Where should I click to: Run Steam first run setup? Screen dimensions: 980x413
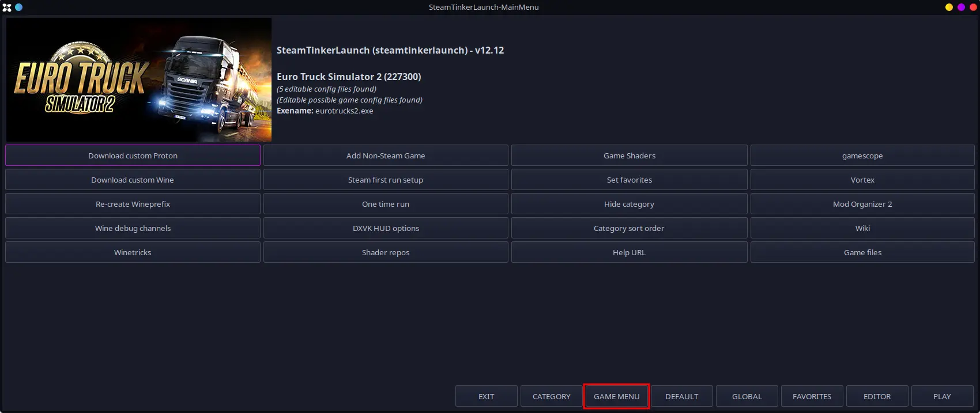pos(386,180)
